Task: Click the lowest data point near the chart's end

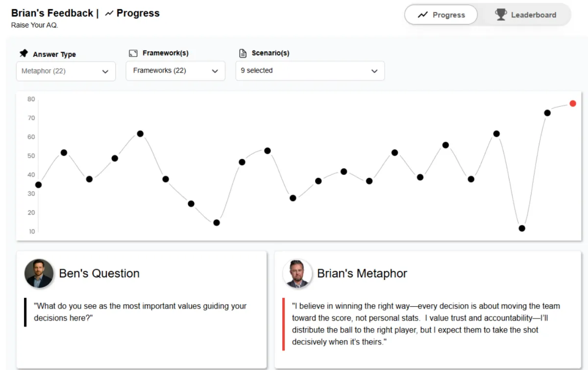Action: [x=522, y=228]
